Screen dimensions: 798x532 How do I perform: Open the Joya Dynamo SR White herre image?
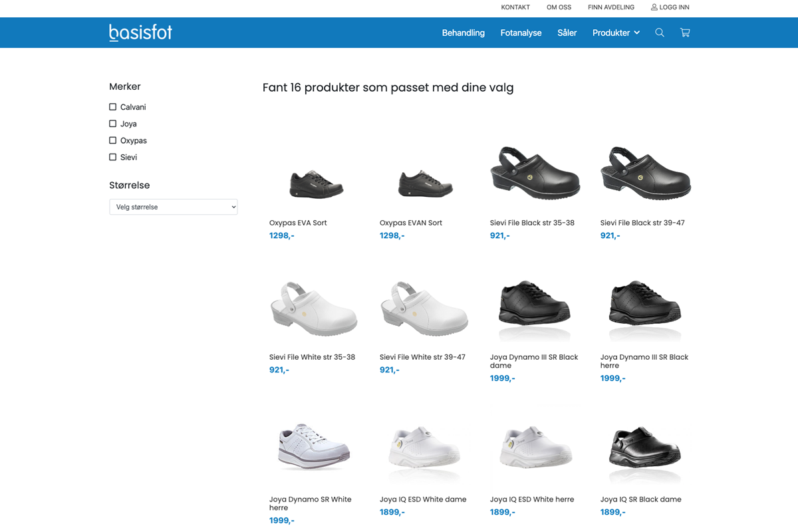[314, 447]
